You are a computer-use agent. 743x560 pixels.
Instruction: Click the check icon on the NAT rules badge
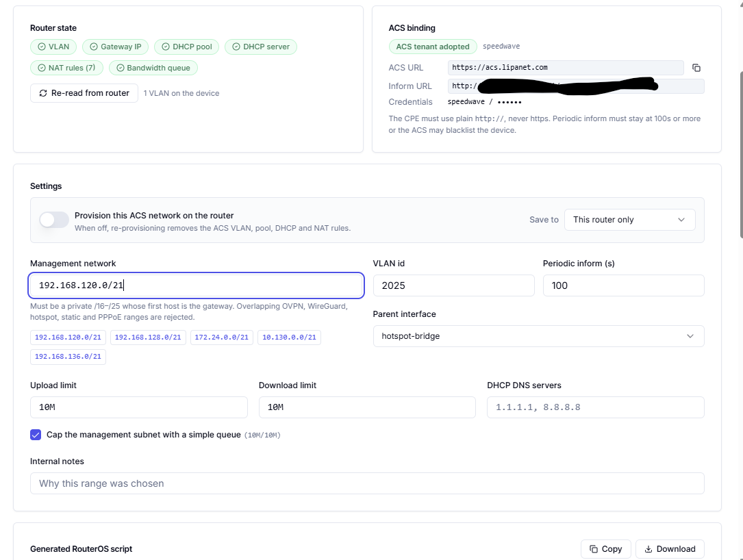[x=42, y=68]
